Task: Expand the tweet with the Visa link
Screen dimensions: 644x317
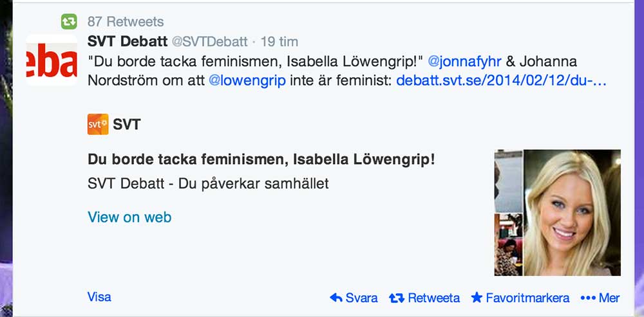Action: point(99,297)
